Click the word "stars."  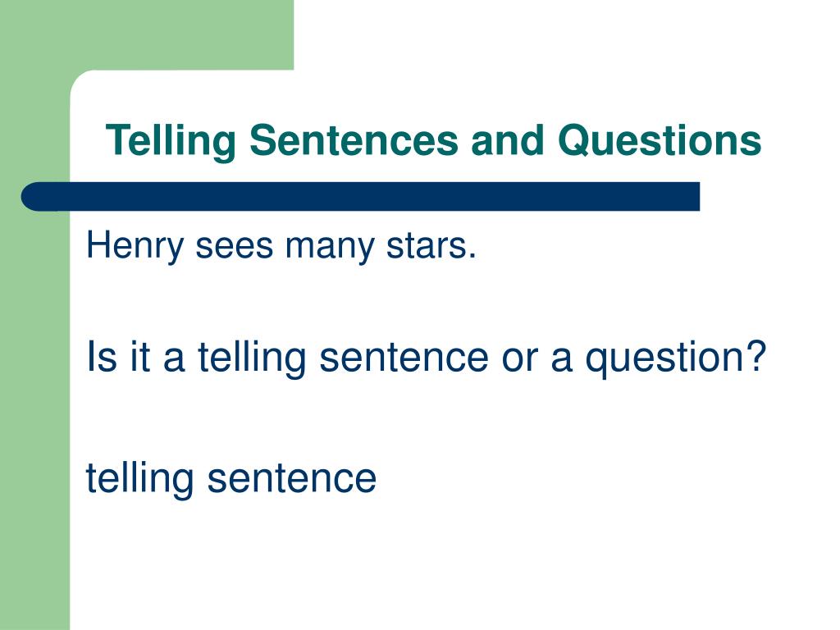pos(431,246)
